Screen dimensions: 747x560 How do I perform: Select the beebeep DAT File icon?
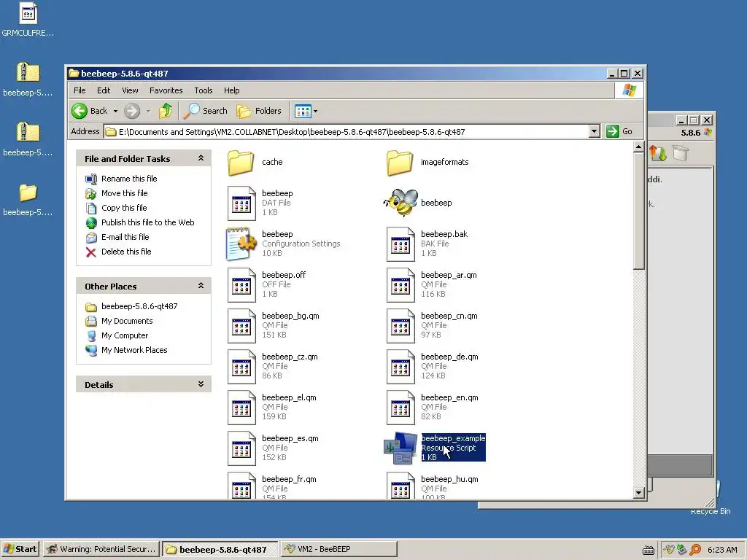(241, 203)
